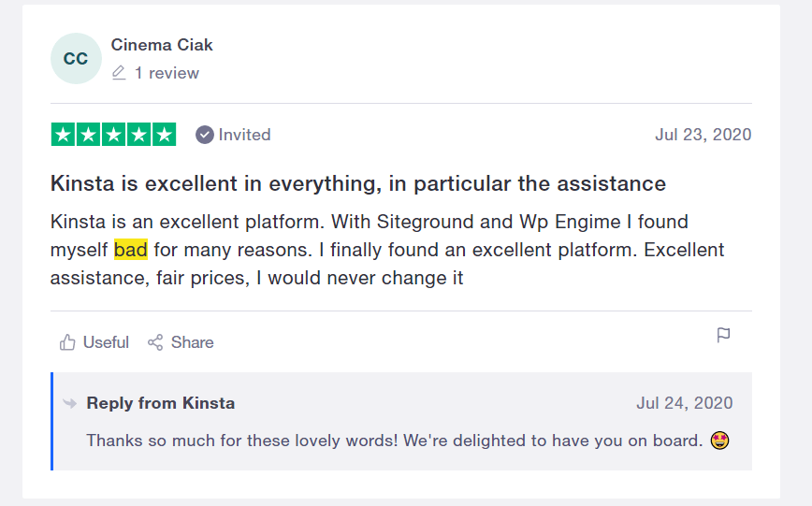Screen dimensions: 812x506
Task: Click the highlighted word "bad"
Action: click(131, 250)
